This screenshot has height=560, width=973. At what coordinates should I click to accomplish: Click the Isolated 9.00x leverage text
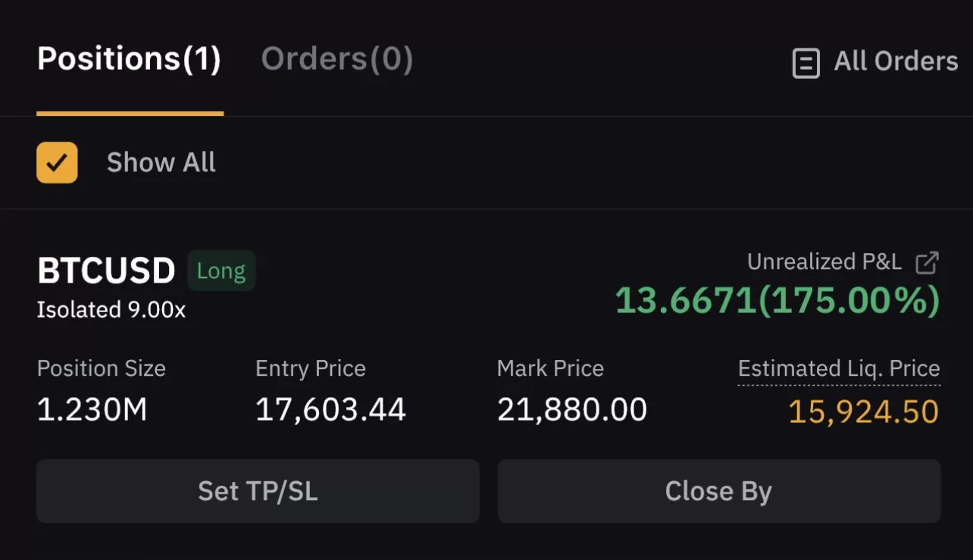coord(111,310)
